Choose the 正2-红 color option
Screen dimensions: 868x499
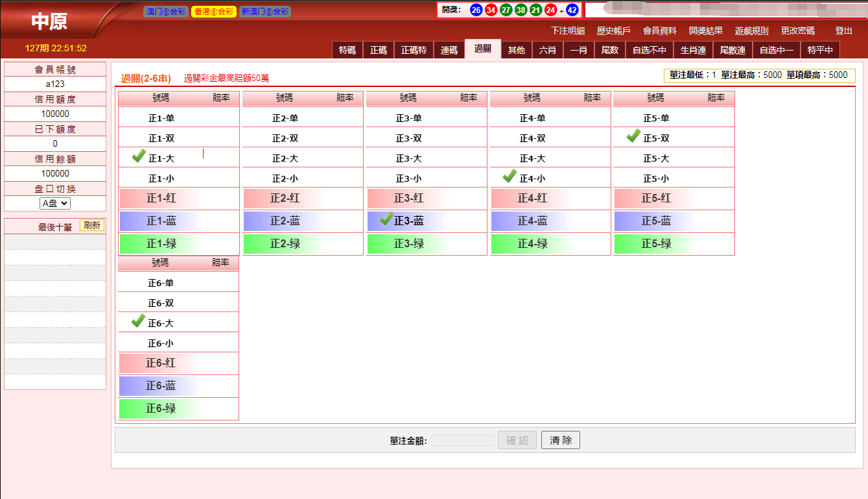coord(285,199)
